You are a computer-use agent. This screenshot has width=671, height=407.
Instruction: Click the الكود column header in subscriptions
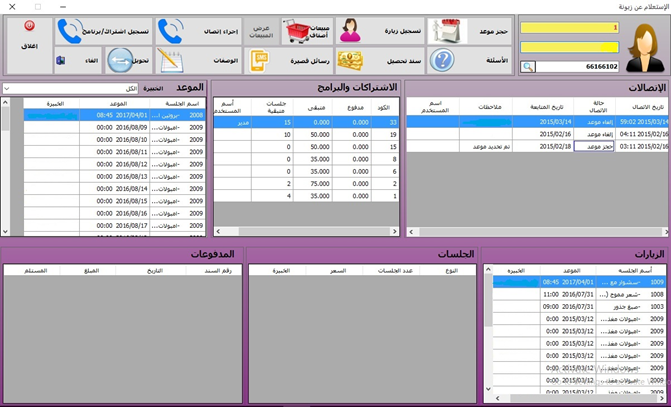coord(384,106)
